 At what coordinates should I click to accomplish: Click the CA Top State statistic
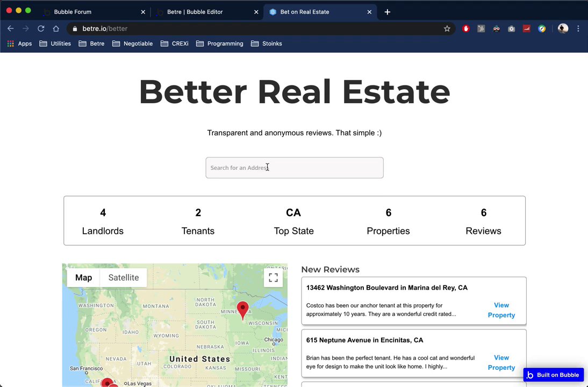[x=293, y=221]
